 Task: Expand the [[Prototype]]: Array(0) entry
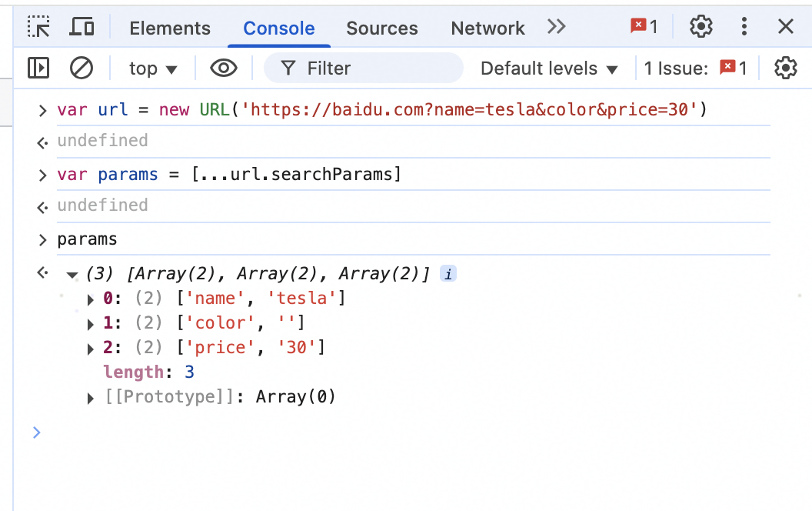91,398
